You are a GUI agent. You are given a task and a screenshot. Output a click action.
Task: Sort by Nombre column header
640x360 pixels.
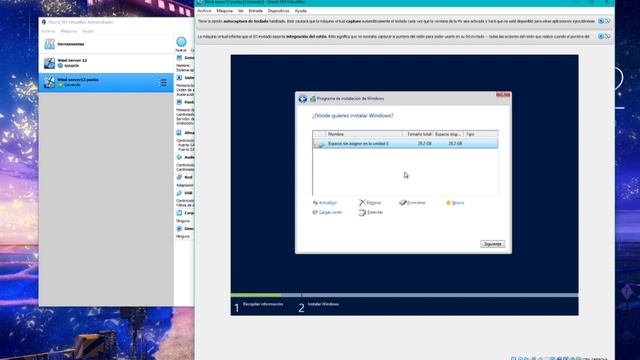coord(364,134)
